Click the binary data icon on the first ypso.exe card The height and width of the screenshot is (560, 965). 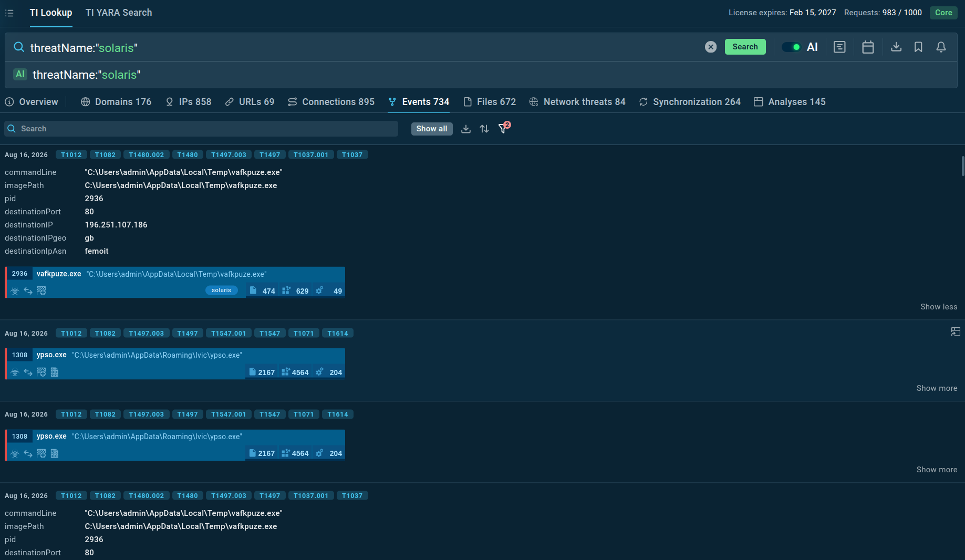tap(55, 372)
